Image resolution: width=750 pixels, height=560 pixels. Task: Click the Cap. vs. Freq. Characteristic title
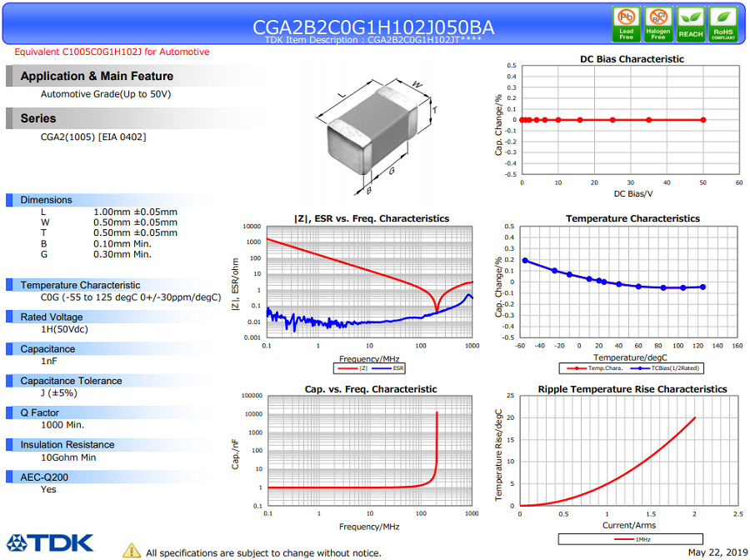[371, 389]
